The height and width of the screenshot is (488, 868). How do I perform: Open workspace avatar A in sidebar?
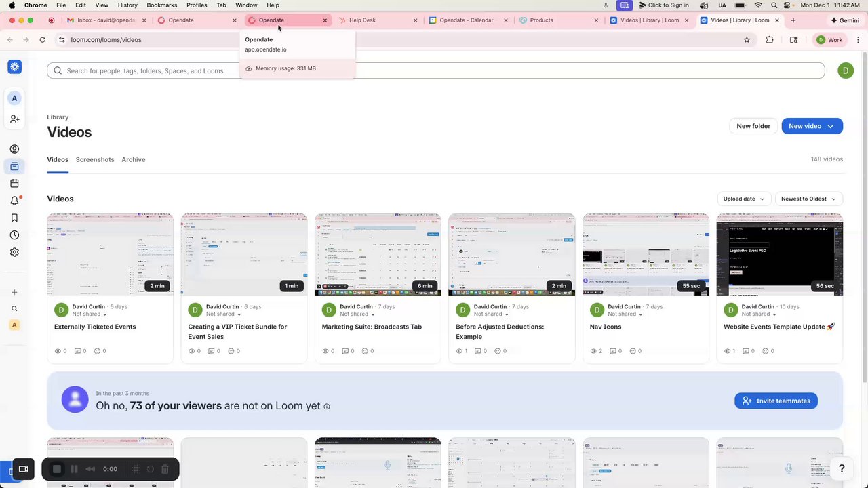tap(14, 98)
